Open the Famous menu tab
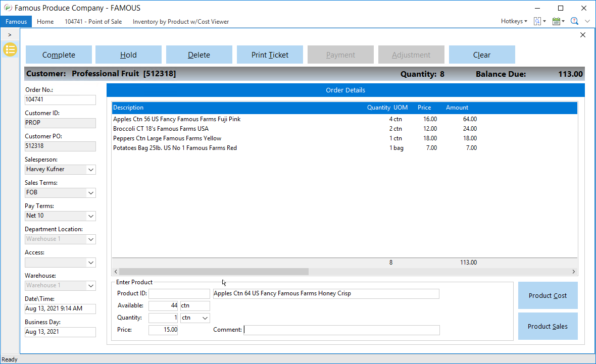Image resolution: width=596 pixels, height=364 pixels. pos(16,22)
